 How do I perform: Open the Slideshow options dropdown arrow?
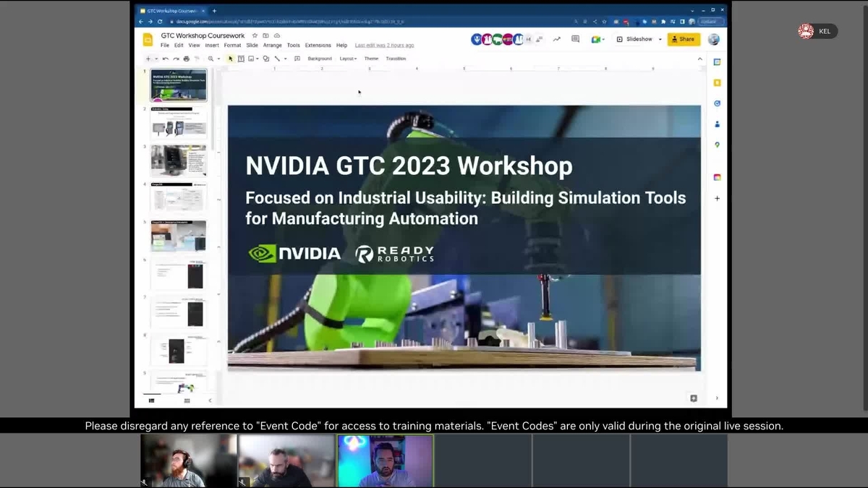tap(660, 39)
